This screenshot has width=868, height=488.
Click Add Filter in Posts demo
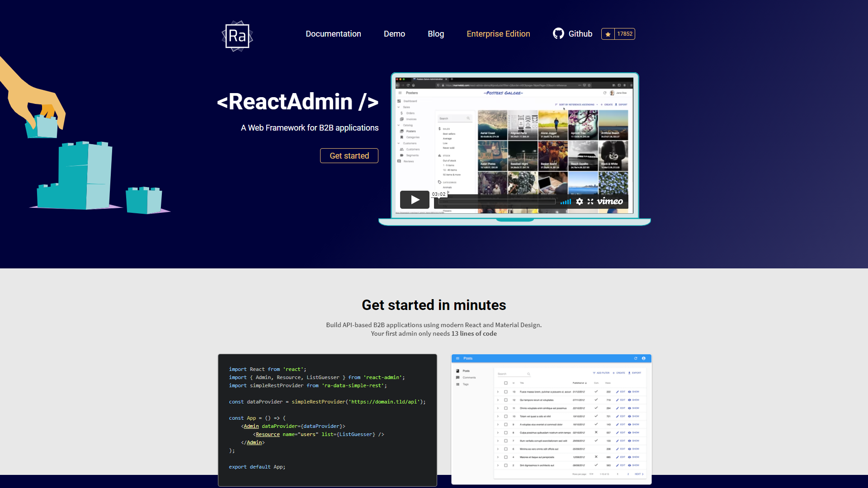click(601, 373)
